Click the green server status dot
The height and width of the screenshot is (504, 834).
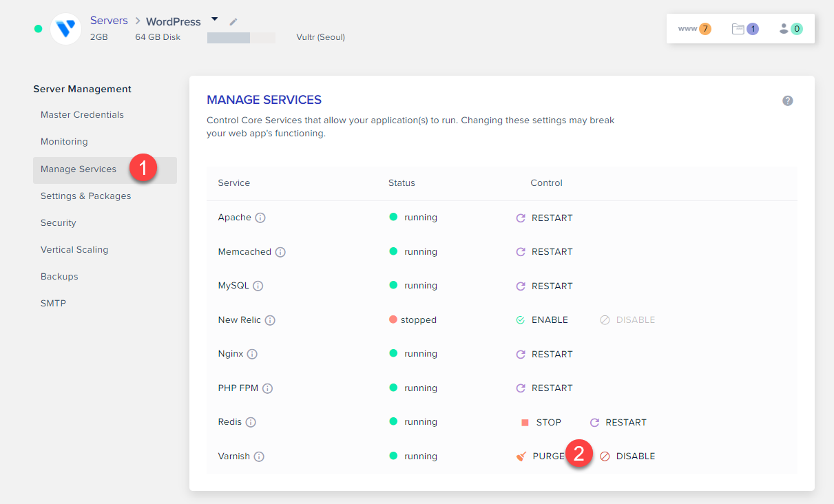pyautogui.click(x=39, y=29)
